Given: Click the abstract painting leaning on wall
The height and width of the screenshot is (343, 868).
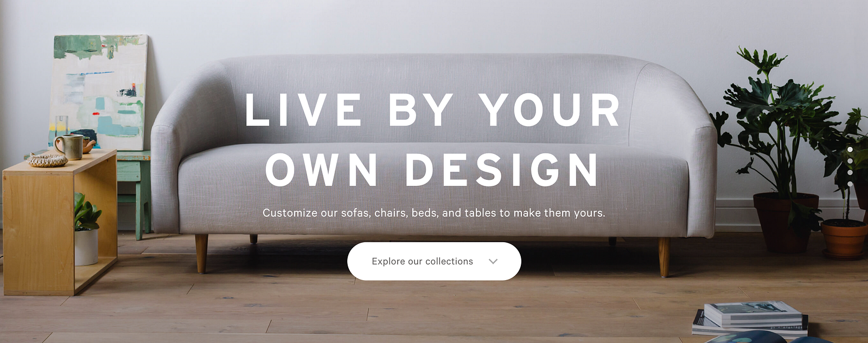Looking at the screenshot, I should pos(100,92).
